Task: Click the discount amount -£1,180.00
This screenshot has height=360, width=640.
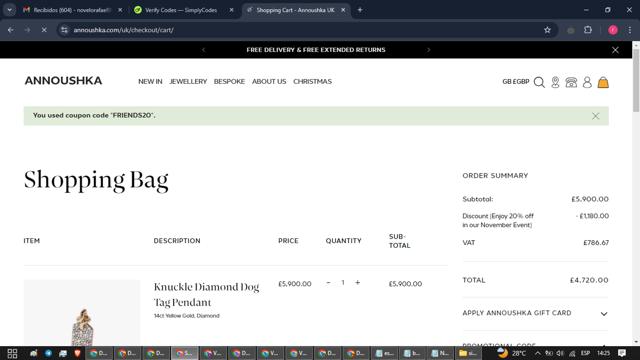Action: point(592,216)
